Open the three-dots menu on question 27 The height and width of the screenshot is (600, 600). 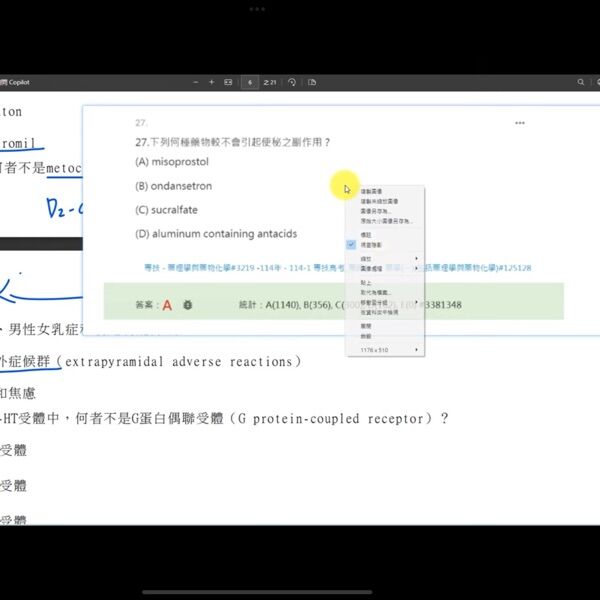tap(519, 123)
